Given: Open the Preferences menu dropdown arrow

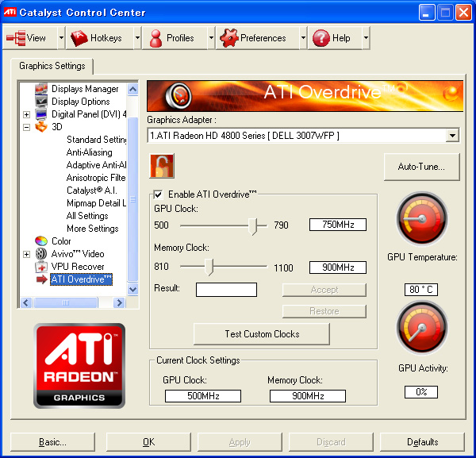Looking at the screenshot, I should click(303, 38).
